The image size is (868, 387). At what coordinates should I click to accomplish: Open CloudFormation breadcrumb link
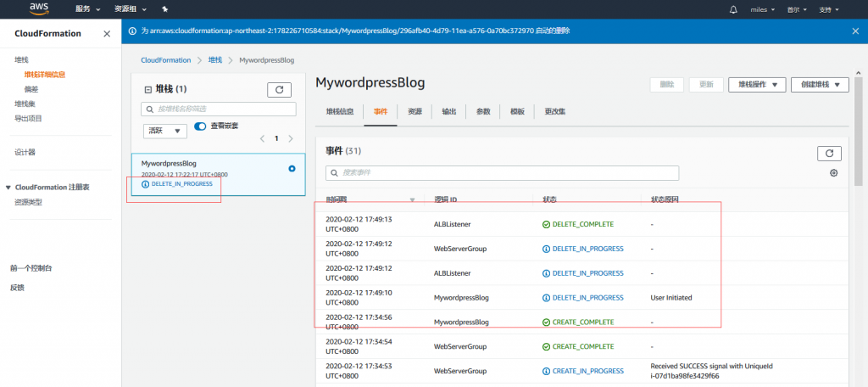click(x=165, y=60)
